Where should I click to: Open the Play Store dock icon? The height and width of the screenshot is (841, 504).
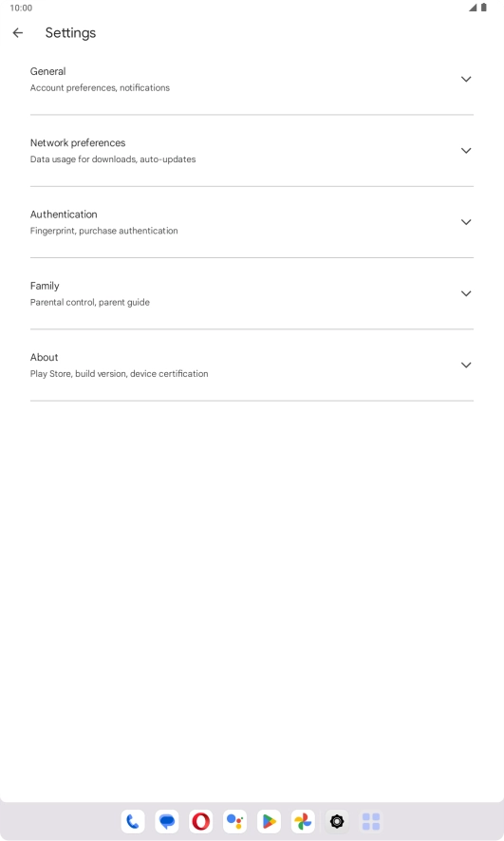pyautogui.click(x=270, y=821)
